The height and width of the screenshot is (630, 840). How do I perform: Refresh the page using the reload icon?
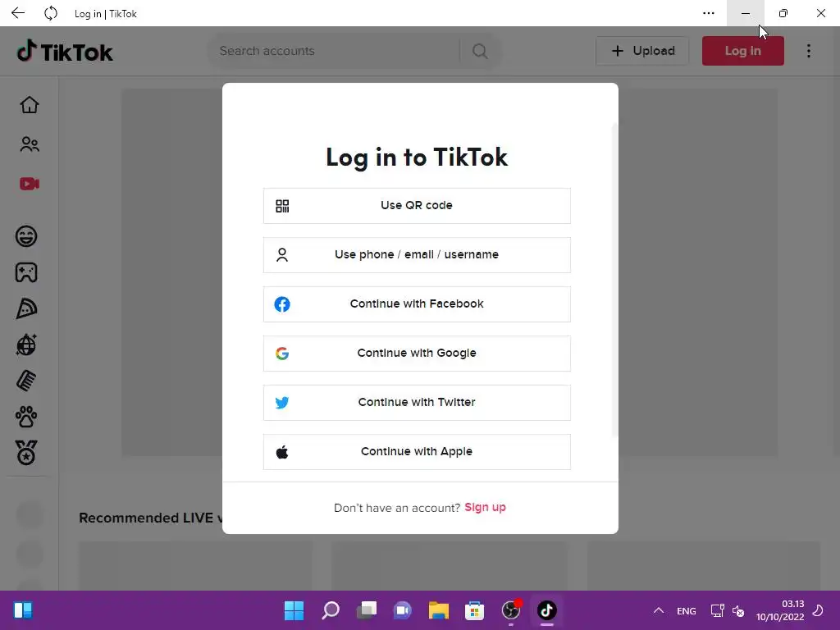(x=51, y=13)
